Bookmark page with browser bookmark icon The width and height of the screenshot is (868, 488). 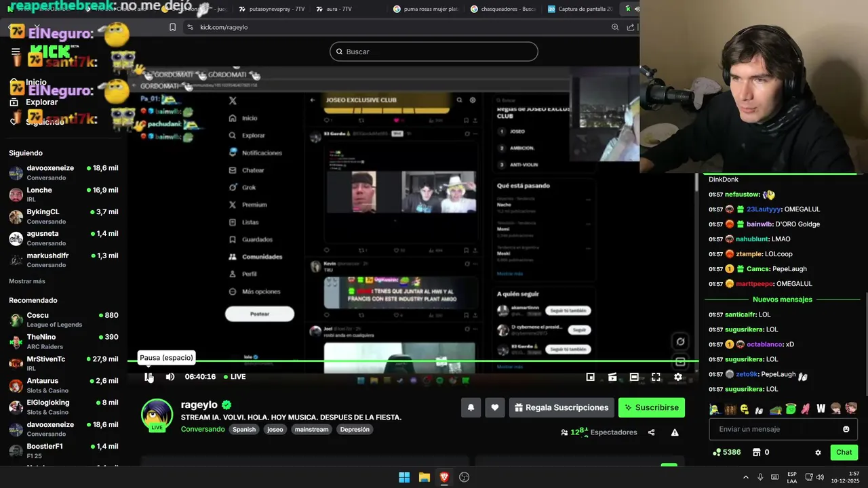pos(172,27)
